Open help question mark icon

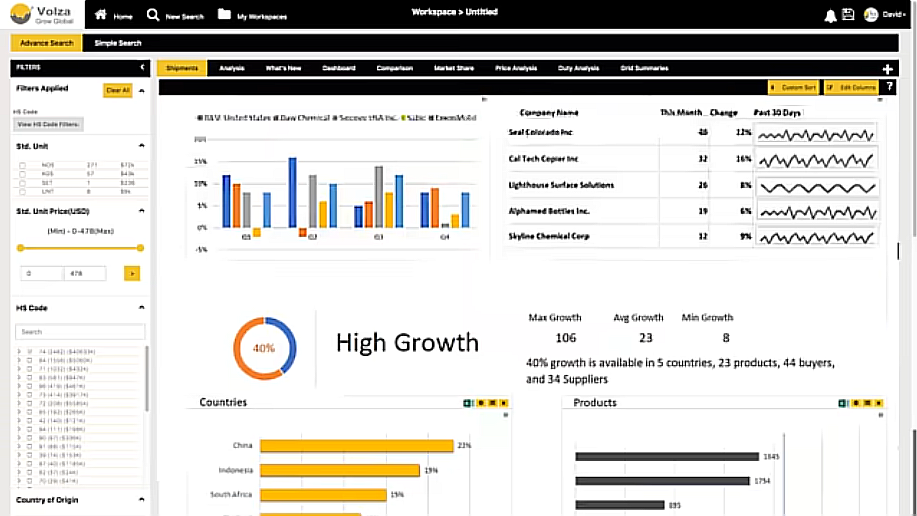[890, 87]
